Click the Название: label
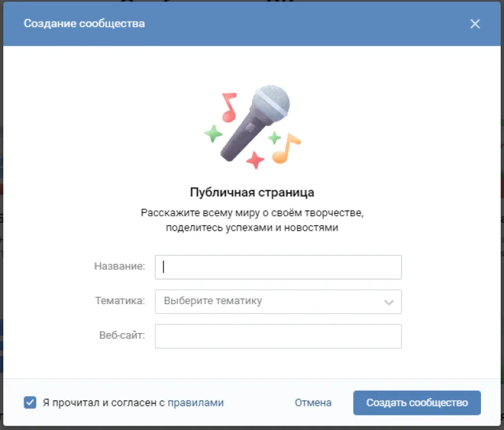Screen dimensions: 504x430 point(119,266)
